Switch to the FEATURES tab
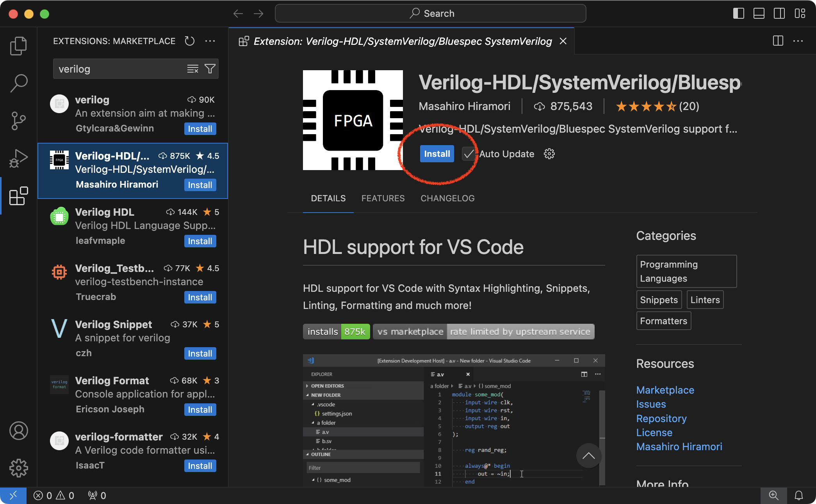816x504 pixels. 383,198
